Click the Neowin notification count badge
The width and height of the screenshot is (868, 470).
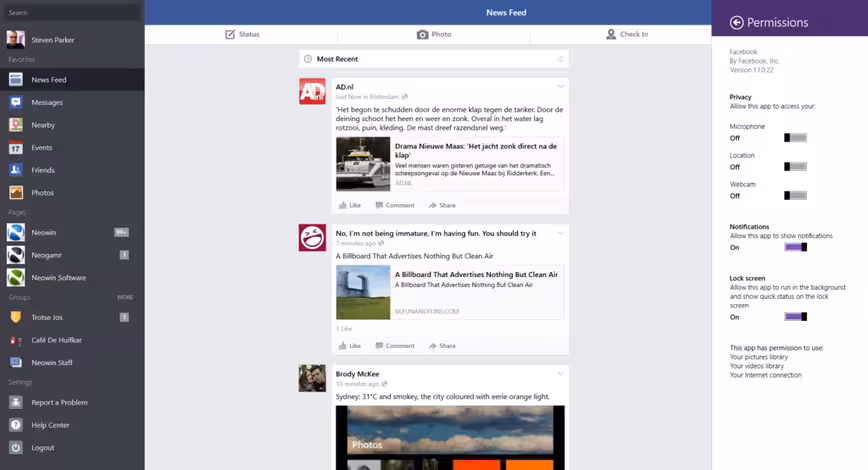point(121,233)
